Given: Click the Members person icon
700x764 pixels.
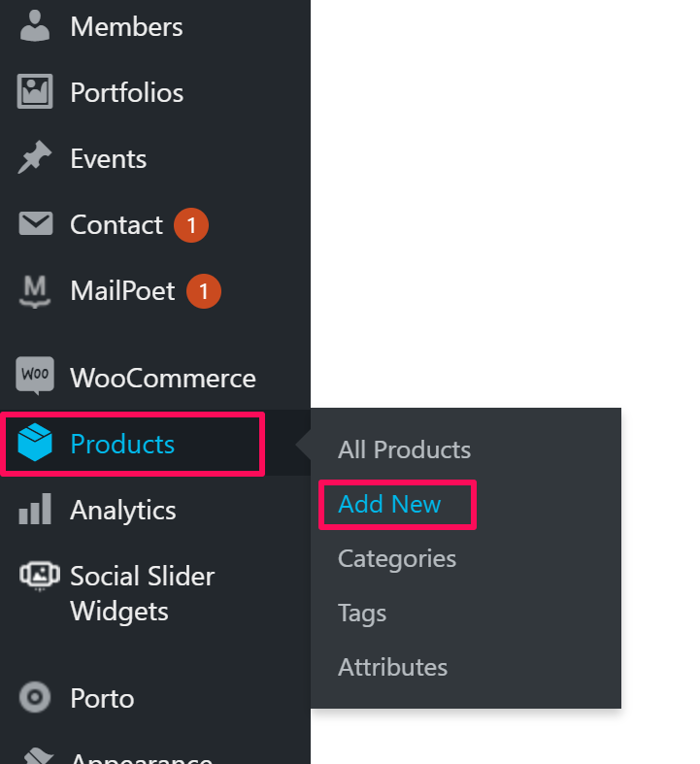Looking at the screenshot, I should 35,26.
